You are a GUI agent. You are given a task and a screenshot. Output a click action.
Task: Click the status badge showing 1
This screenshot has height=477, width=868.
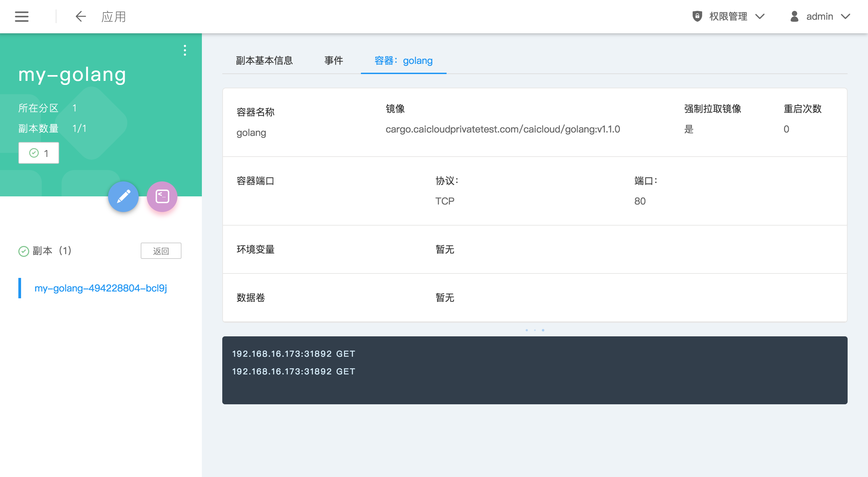(x=39, y=153)
